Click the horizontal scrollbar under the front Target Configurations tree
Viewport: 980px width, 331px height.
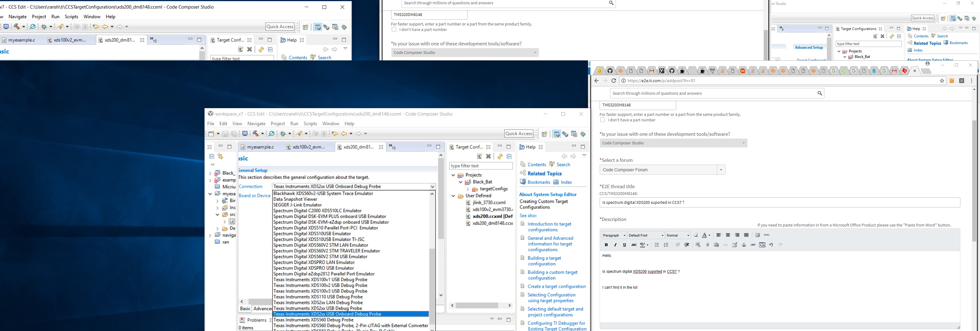tap(481, 306)
